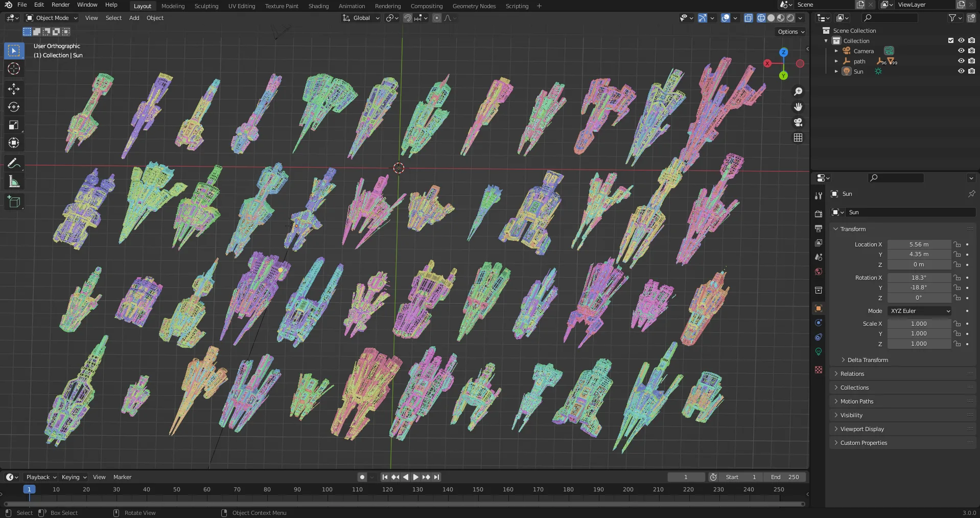Viewport: 980px width, 518px height.
Task: Switch to Geometry Nodes workspace tab
Action: pos(474,6)
